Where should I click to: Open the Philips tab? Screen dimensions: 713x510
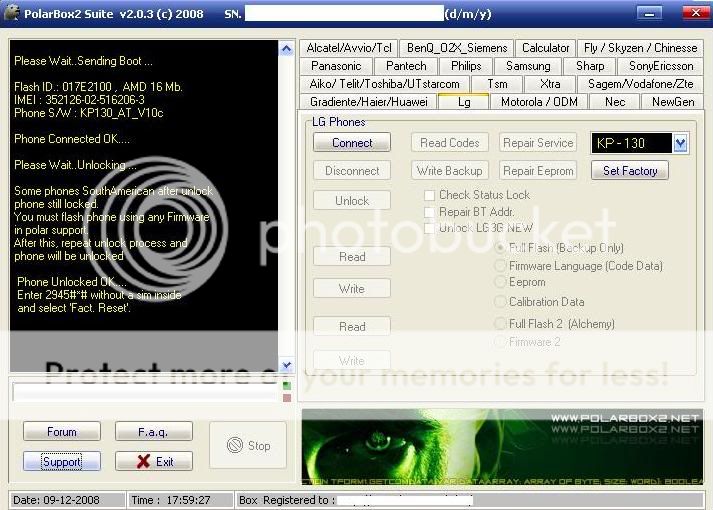[x=466, y=66]
